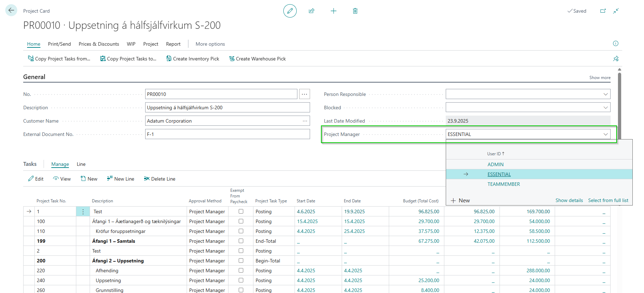Click the pencil edit icon at top

click(x=290, y=11)
